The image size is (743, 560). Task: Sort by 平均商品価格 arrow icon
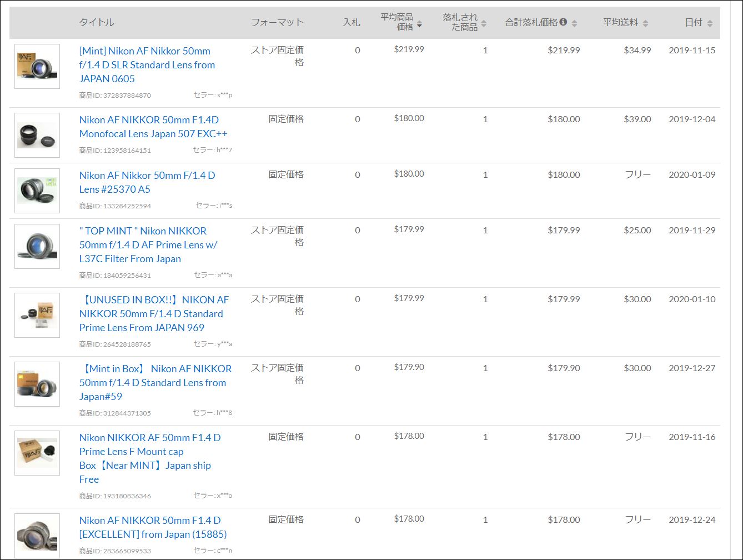point(419,24)
